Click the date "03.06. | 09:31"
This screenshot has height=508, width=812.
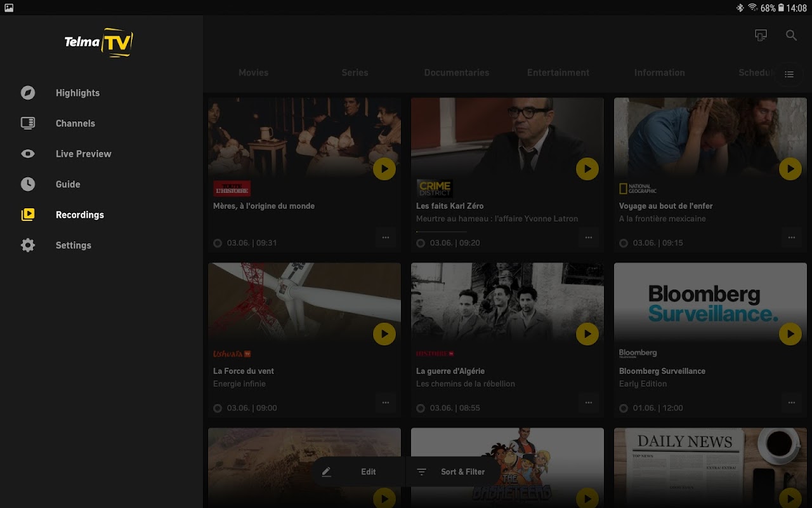pyautogui.click(x=252, y=243)
